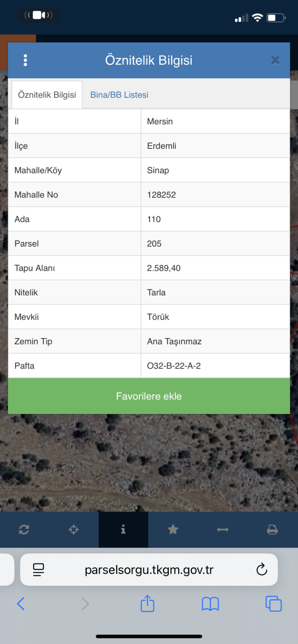
Task: Open Safari bookmarks
Action: 210,603
